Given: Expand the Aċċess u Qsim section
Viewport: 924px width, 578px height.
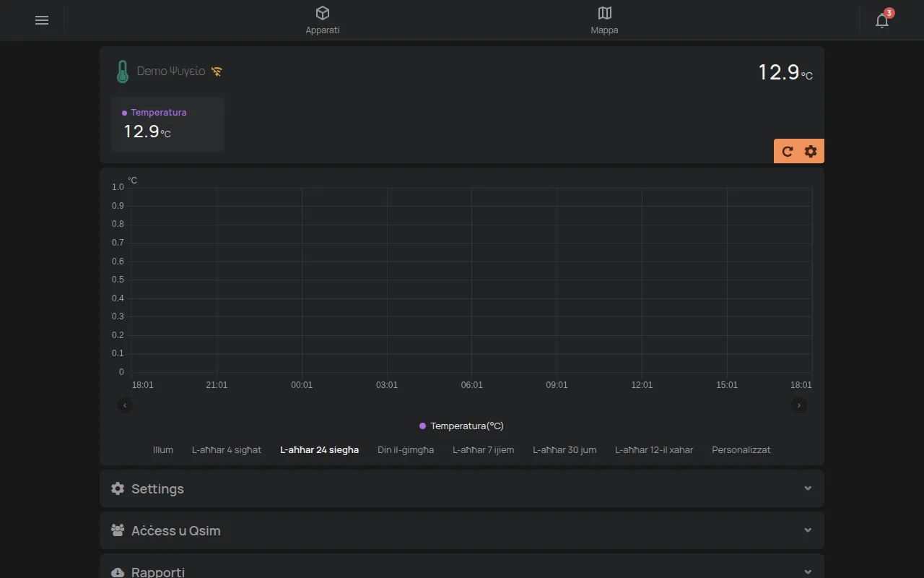Looking at the screenshot, I should [x=462, y=530].
